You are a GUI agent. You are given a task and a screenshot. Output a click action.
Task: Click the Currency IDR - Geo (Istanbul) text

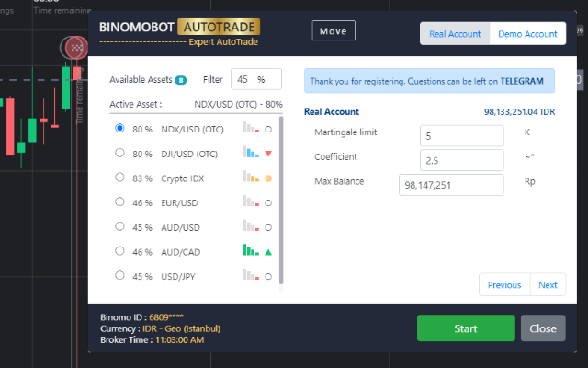click(160, 328)
